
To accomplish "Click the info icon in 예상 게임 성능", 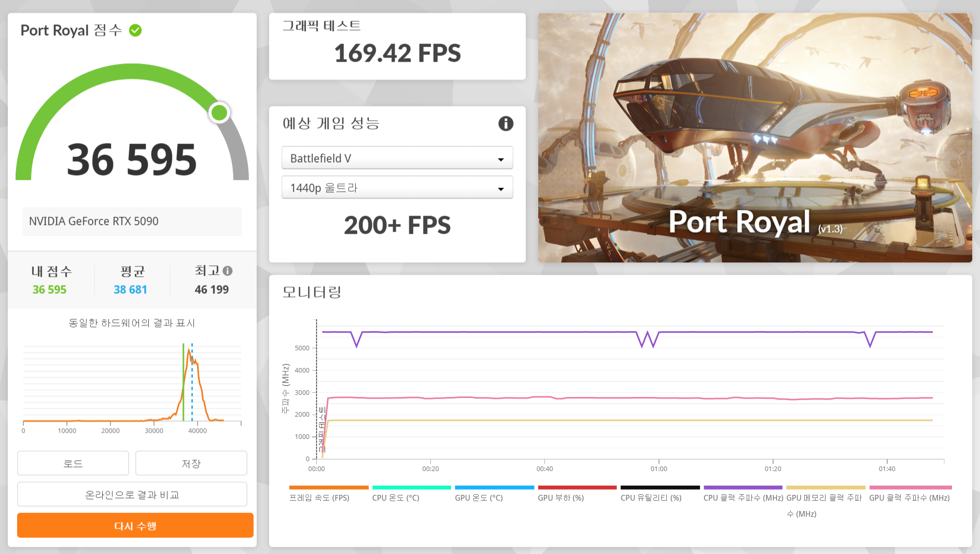I will tap(506, 123).
